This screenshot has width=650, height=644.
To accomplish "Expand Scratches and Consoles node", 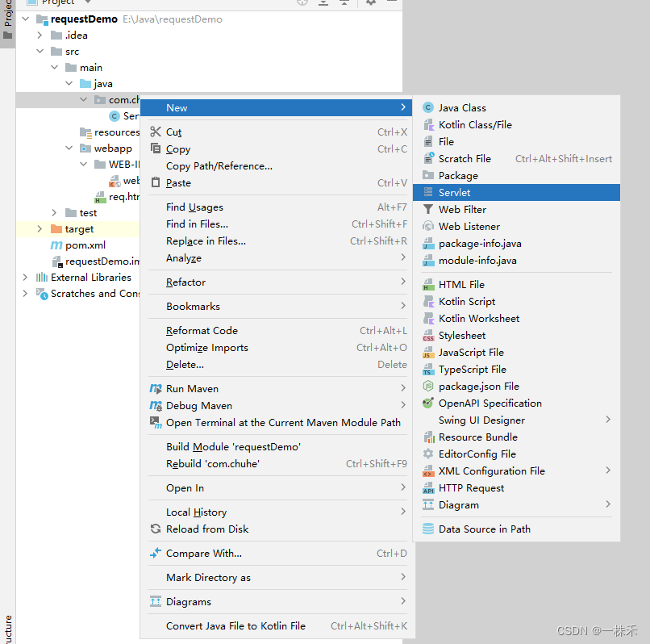I will point(26,294).
